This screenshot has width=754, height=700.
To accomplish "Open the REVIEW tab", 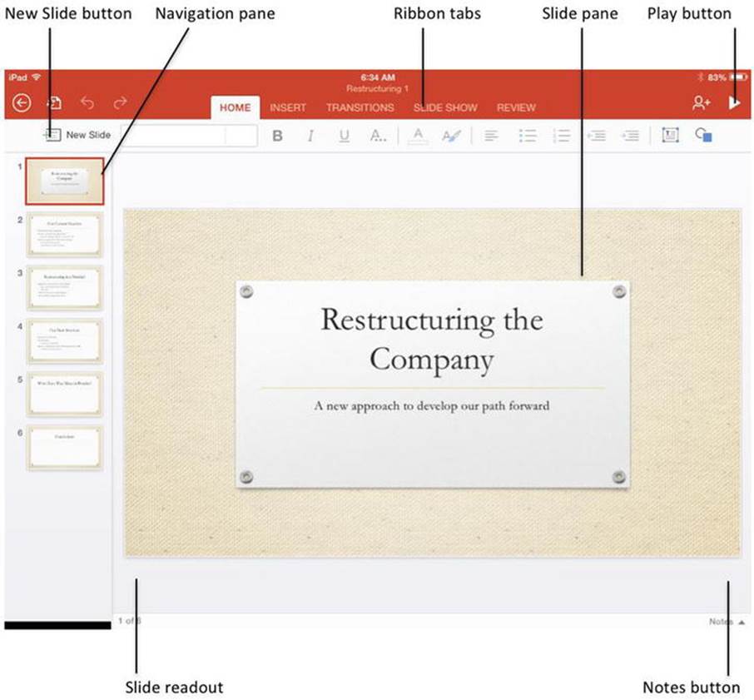I will pos(516,107).
